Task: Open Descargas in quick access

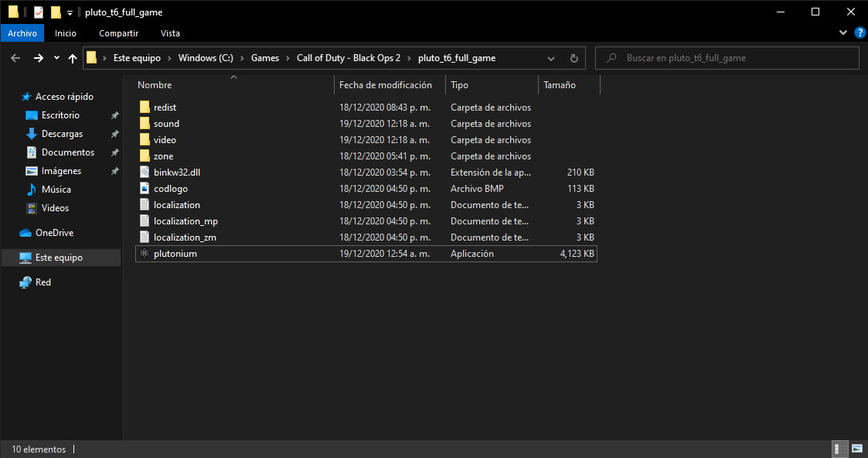Action: [62, 134]
